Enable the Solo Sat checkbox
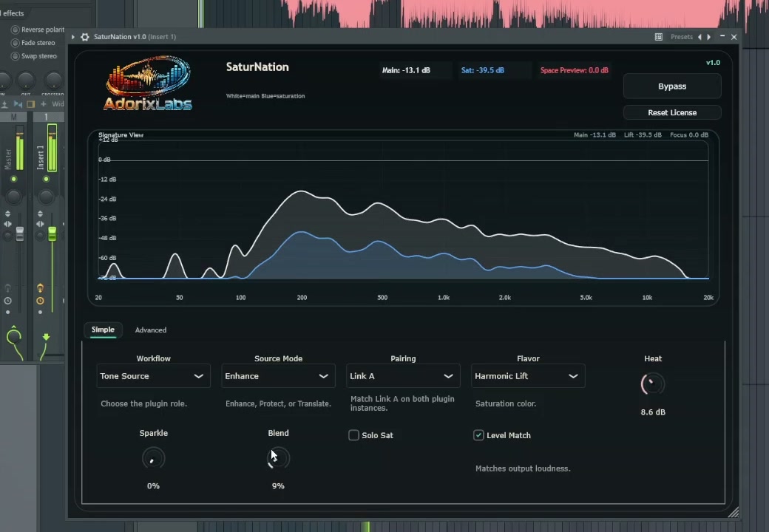Viewport: 769px width, 532px height. tap(353, 435)
